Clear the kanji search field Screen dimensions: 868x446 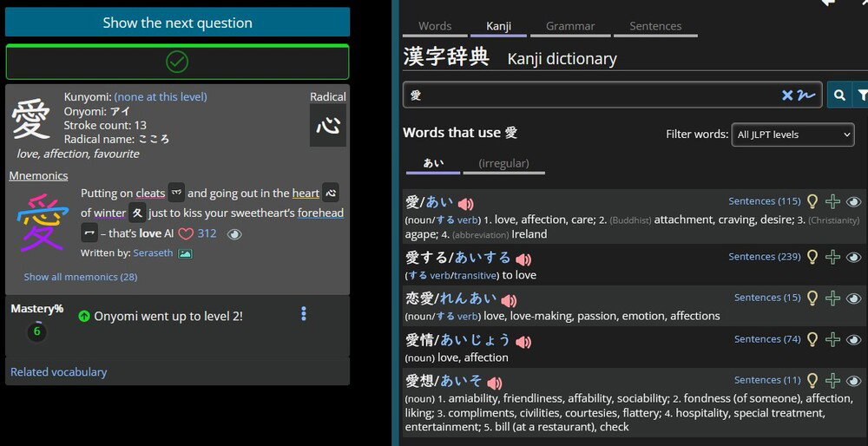(x=787, y=95)
